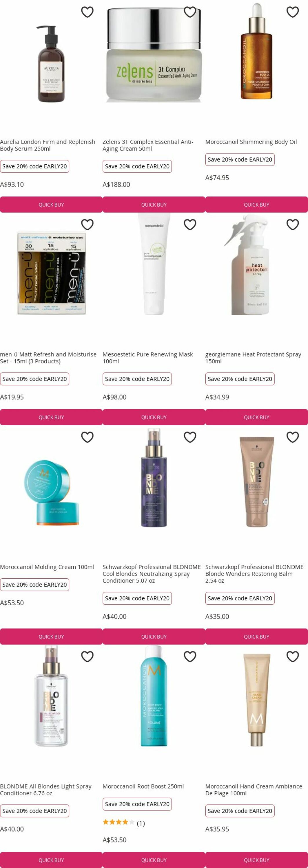Open Schwarzkopf Cool Blondes Neutralizing Spray link
This screenshot has height=868, width=308.
click(152, 574)
